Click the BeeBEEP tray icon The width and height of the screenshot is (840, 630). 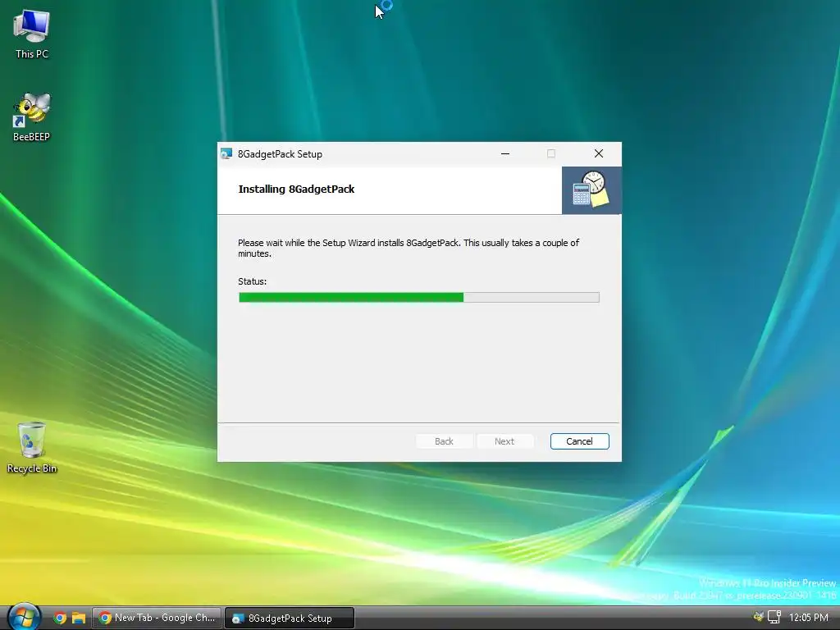pyautogui.click(x=758, y=617)
